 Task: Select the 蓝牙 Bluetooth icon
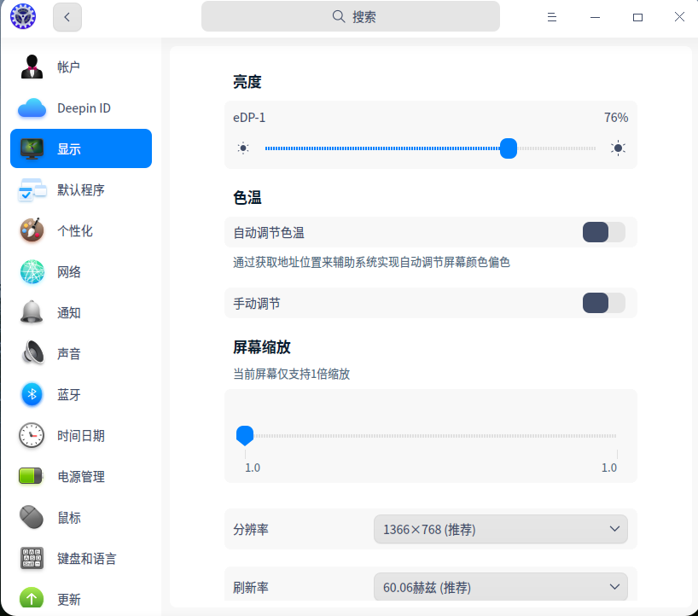(32, 395)
